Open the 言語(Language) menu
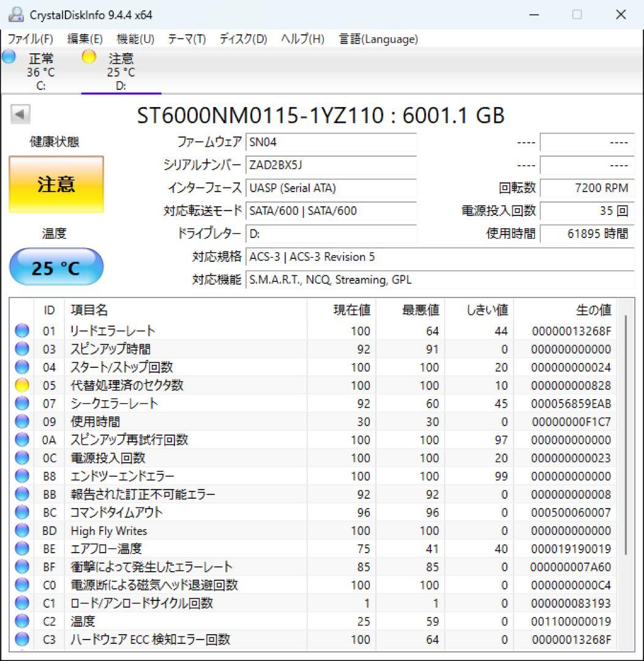Viewport: 644px width, 661px height. point(378,39)
